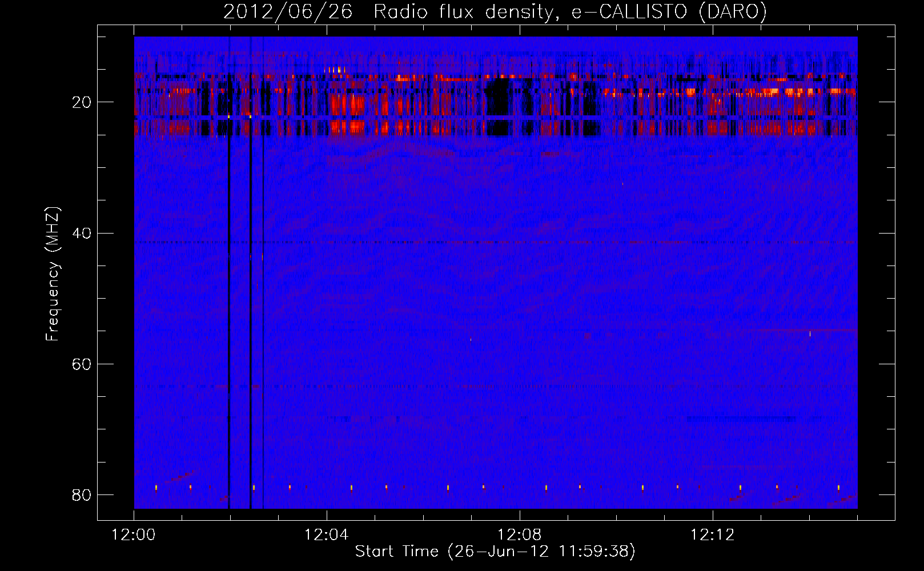
Task: Click the 'Frequency (MHZ)' axis label
Action: (53, 275)
